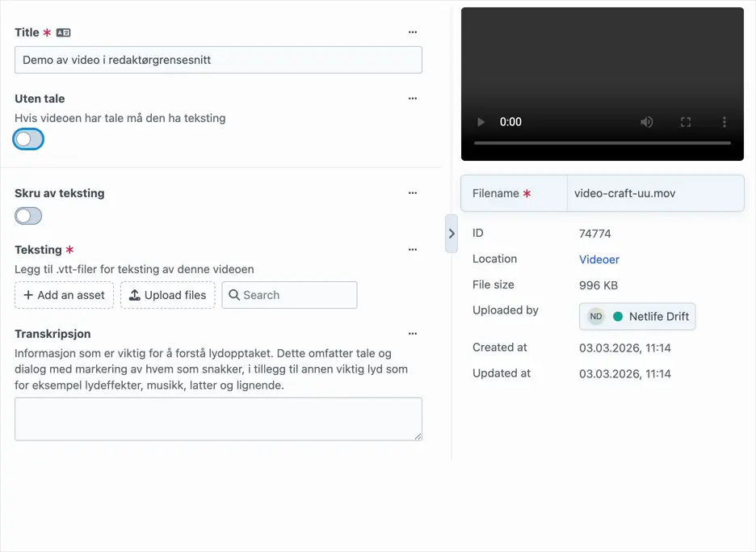Click inside the Transkripsjon text area
The width and height of the screenshot is (756, 552).
click(218, 418)
